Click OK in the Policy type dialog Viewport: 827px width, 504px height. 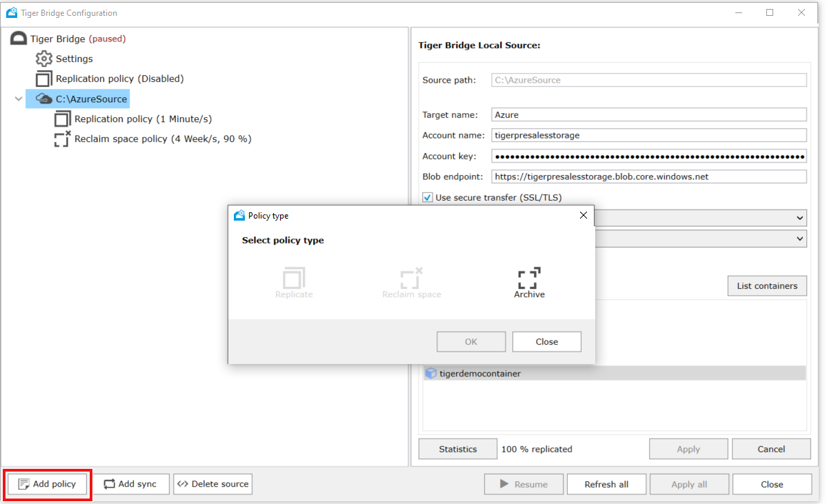point(471,341)
